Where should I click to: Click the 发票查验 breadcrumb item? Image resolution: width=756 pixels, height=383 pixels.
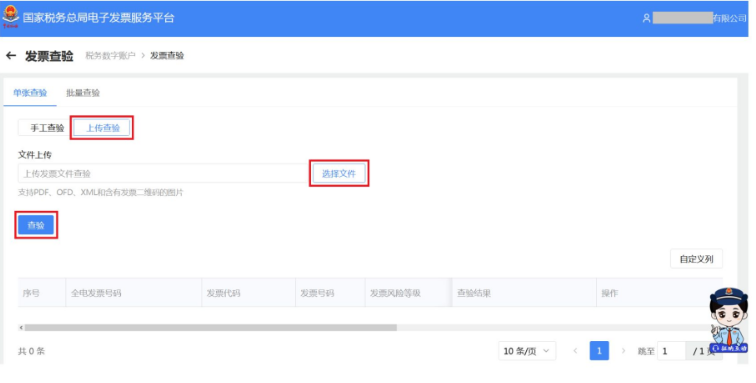[x=167, y=56]
